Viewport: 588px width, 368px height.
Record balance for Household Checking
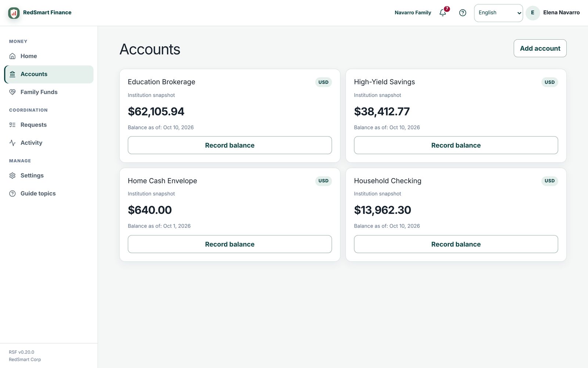[456, 244]
